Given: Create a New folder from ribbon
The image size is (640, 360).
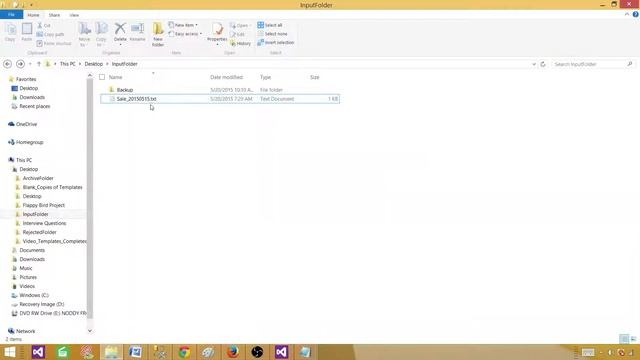Looking at the screenshot, I should [x=158, y=34].
